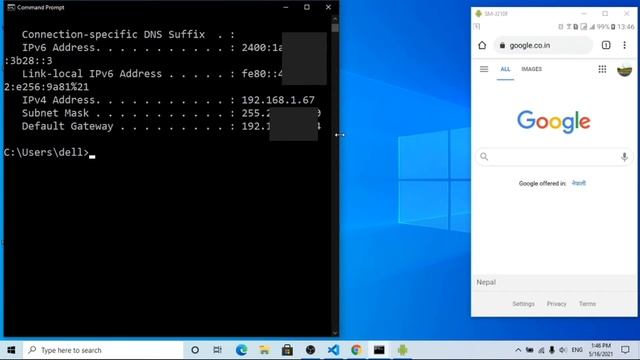Open Chrome's three-dot overflow menu
Viewport: 640px width, 360px height.
[x=624, y=45]
